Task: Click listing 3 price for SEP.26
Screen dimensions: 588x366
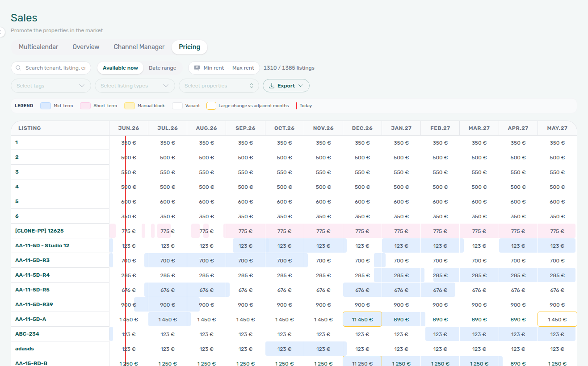Action: tap(245, 172)
